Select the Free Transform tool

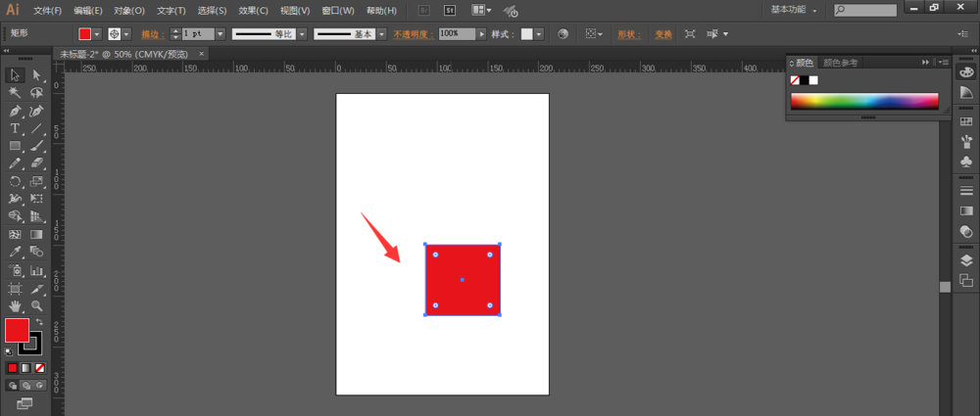[37, 200]
